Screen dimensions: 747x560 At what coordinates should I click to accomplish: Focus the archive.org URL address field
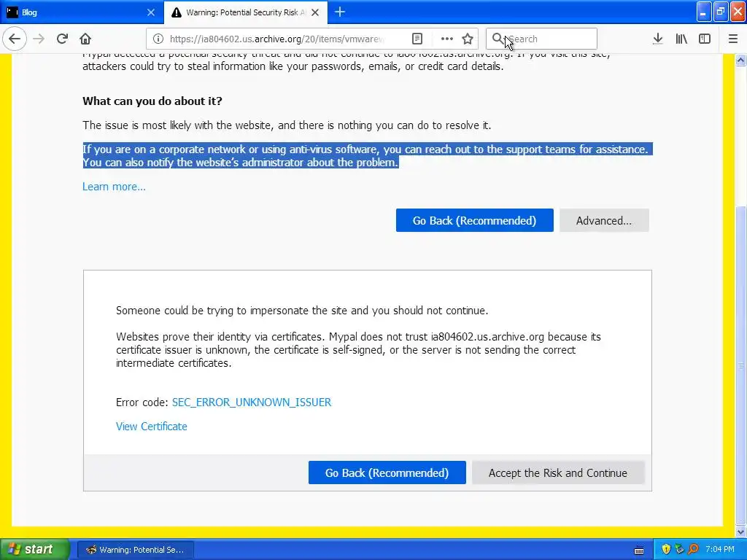click(276, 39)
